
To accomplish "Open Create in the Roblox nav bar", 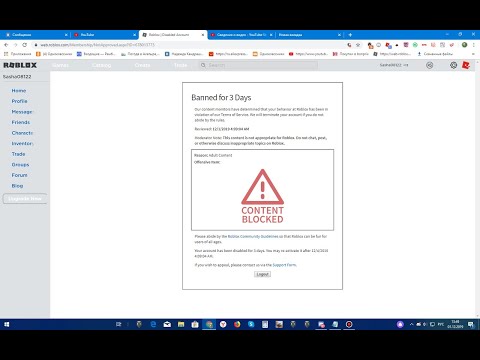I will coord(142,65).
